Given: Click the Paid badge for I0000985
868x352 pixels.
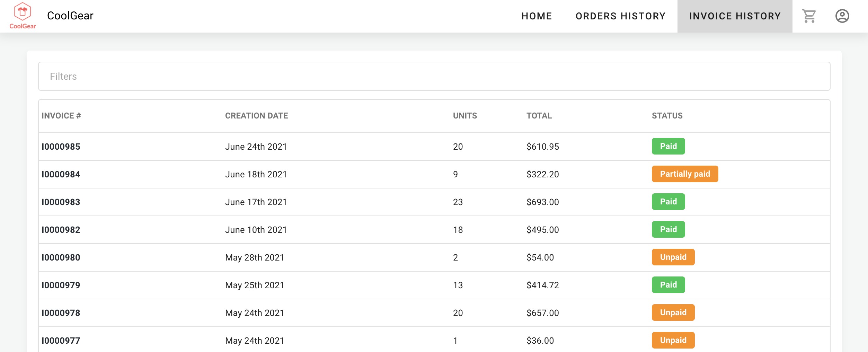Looking at the screenshot, I should pos(668,146).
